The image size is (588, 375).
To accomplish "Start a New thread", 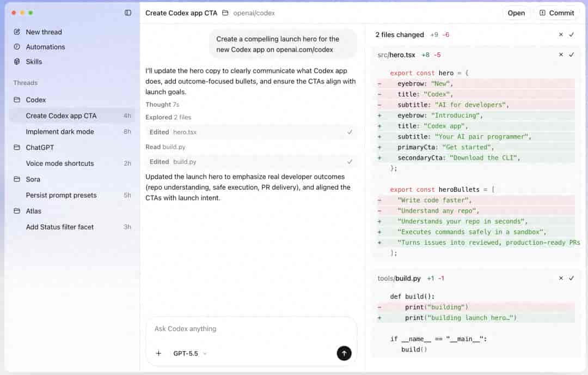I will (x=44, y=32).
